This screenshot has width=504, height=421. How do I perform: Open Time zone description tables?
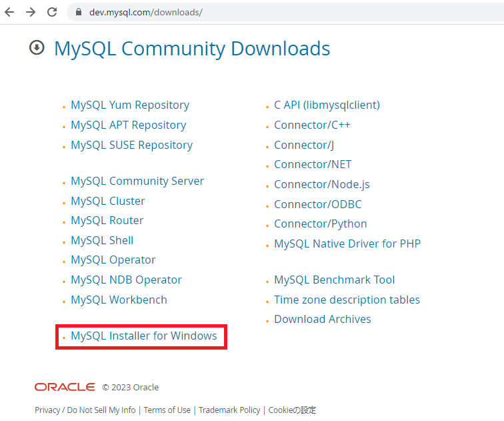[x=347, y=300]
